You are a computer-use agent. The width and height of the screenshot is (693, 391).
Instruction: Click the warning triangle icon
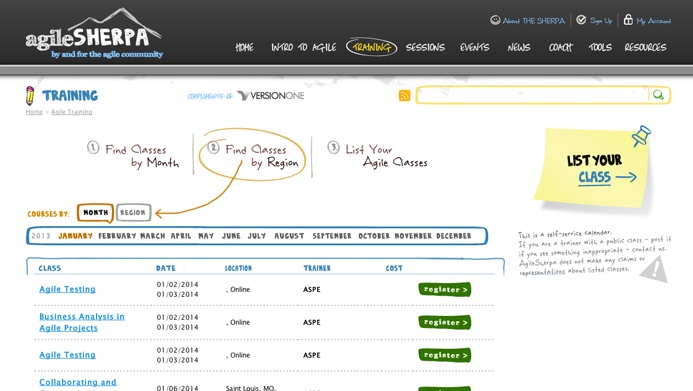coord(654,270)
